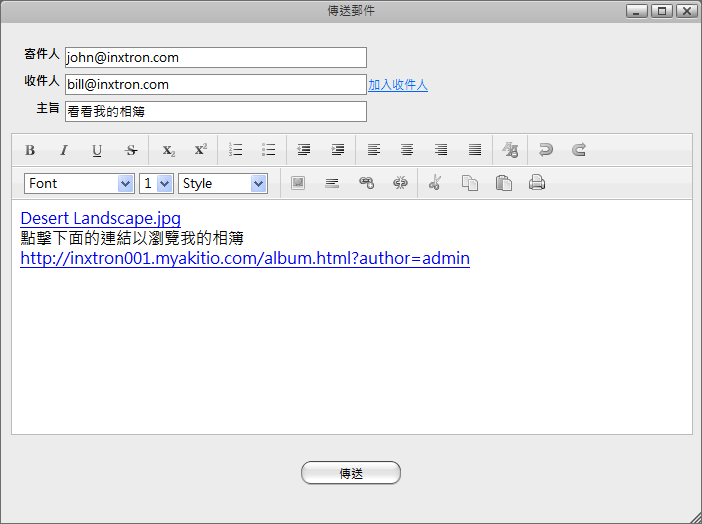702x524 pixels.
Task: Apply strikethrough to text
Action: pos(131,150)
